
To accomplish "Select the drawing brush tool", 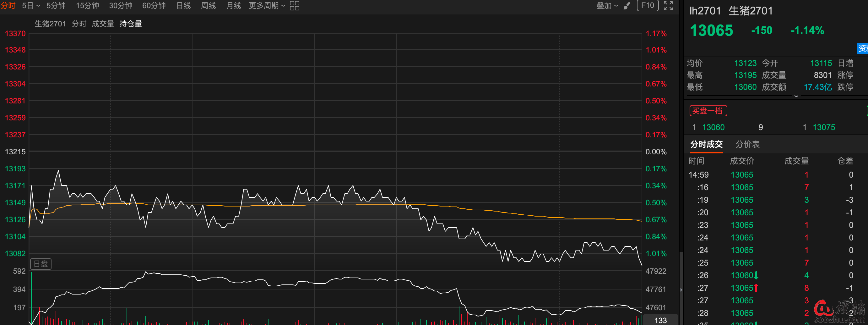I will (627, 6).
